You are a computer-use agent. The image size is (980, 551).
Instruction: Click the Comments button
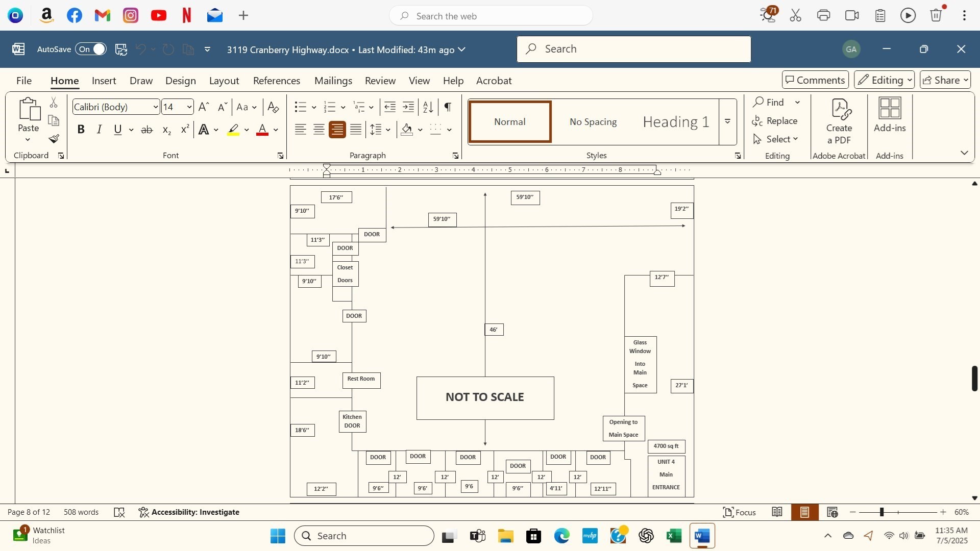coord(815,80)
